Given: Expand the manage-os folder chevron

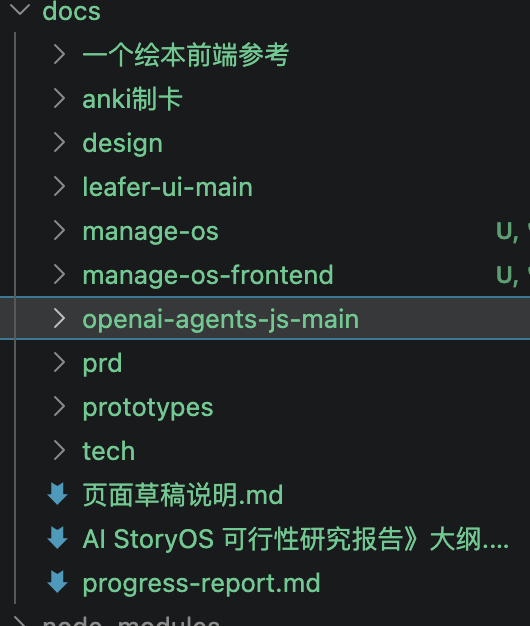Looking at the screenshot, I should [x=59, y=231].
